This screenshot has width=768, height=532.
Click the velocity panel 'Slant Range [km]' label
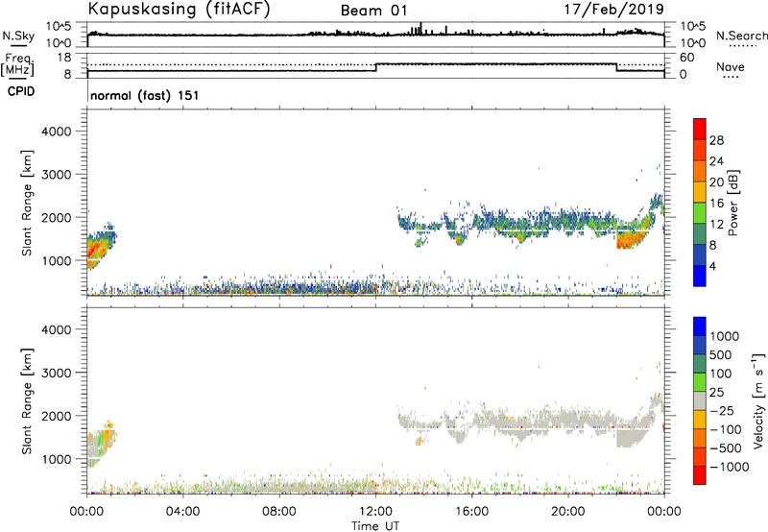(27, 400)
